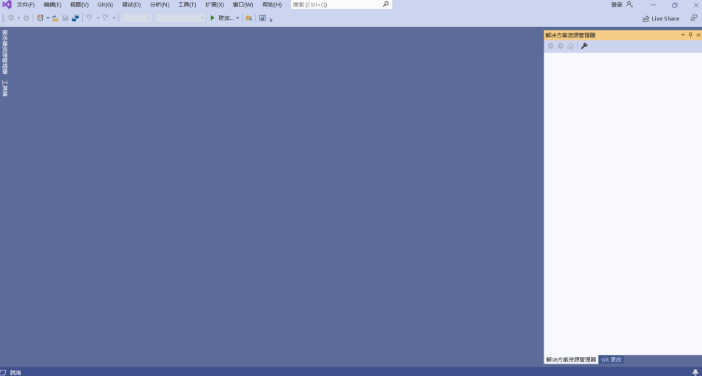This screenshot has height=376, width=702.
Task: Open the Git(G) menu
Action: [x=105, y=4]
